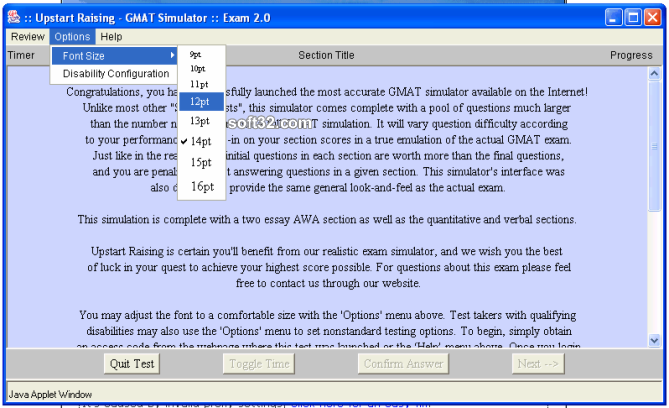Set font size to 11pt

(x=201, y=84)
